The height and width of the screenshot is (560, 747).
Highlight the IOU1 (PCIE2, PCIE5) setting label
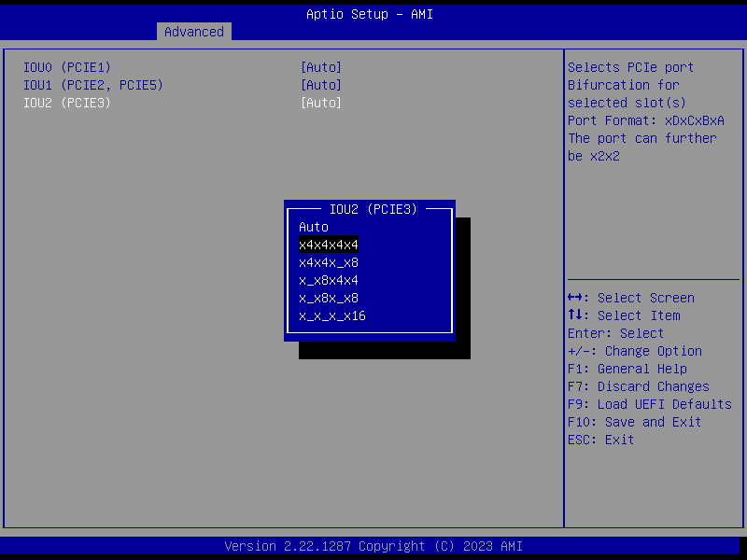coord(93,85)
